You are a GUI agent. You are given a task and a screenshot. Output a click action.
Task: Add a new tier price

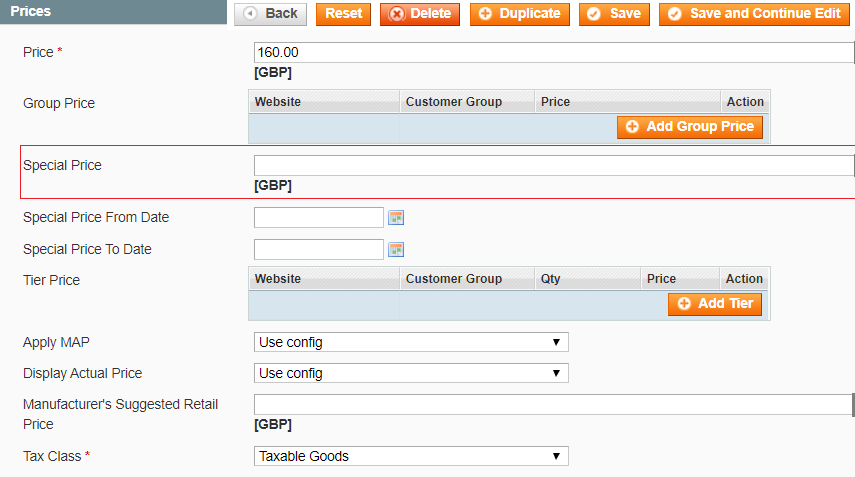[x=715, y=304]
